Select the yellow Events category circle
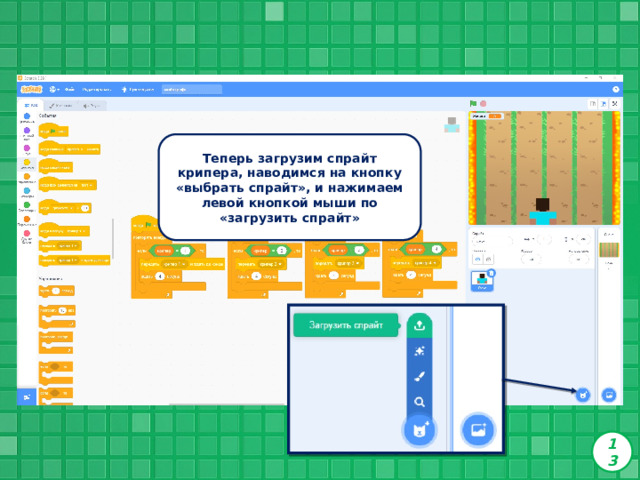This screenshot has height=480, width=640. click(27, 164)
